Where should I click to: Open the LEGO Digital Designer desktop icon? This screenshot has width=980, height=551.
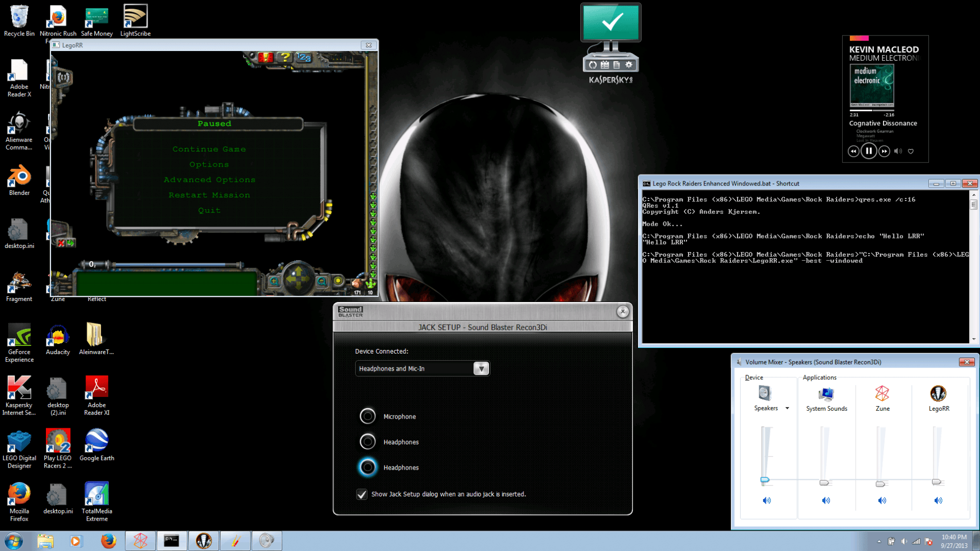19,449
